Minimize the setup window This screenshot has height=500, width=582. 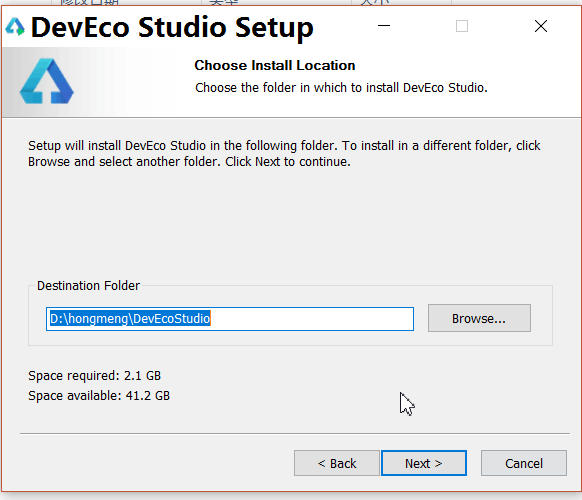pos(384,26)
